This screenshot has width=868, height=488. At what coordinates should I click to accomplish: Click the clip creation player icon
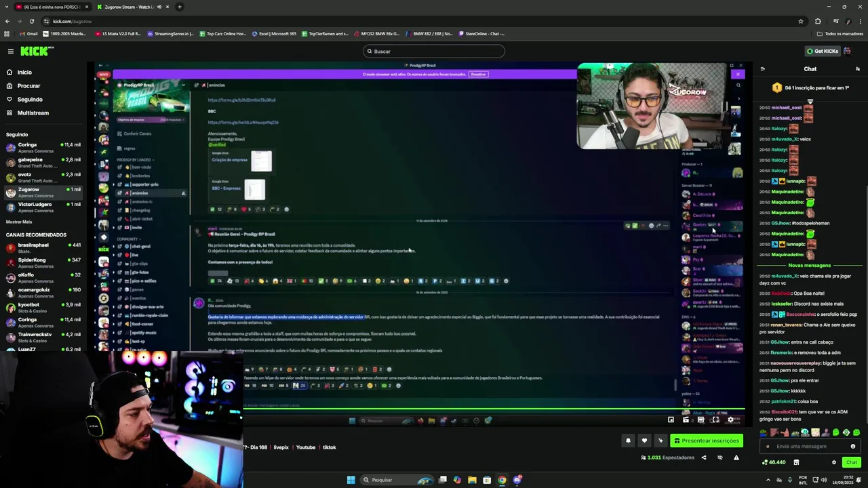pos(686,420)
